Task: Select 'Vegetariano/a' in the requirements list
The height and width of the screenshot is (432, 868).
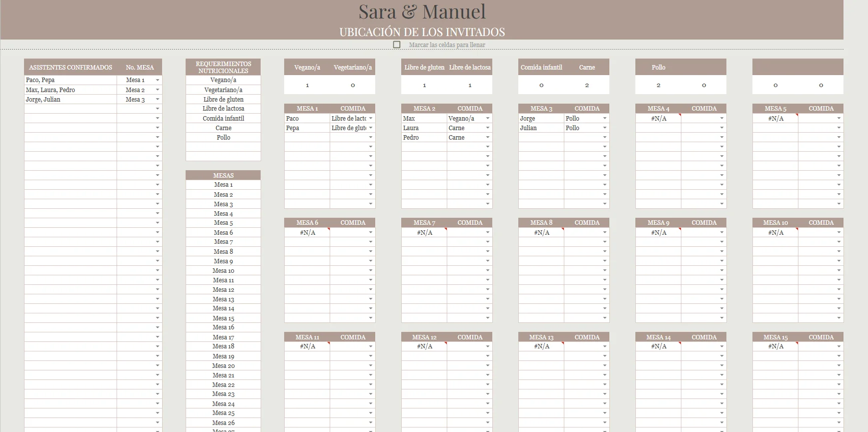Action: [x=223, y=90]
